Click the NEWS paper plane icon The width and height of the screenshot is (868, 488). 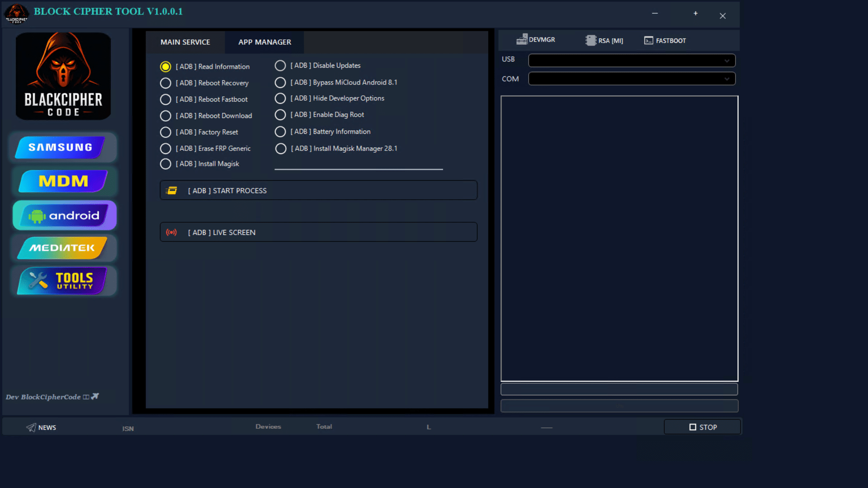coord(31,427)
